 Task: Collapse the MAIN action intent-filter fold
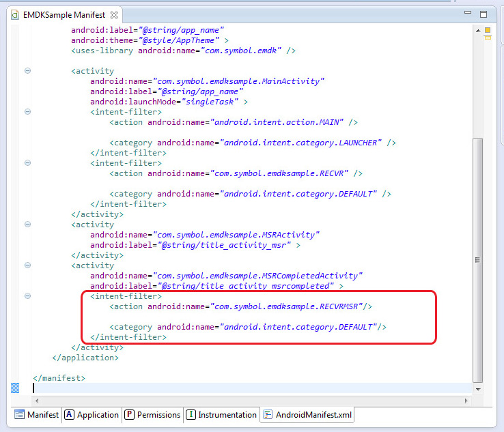[x=27, y=112]
